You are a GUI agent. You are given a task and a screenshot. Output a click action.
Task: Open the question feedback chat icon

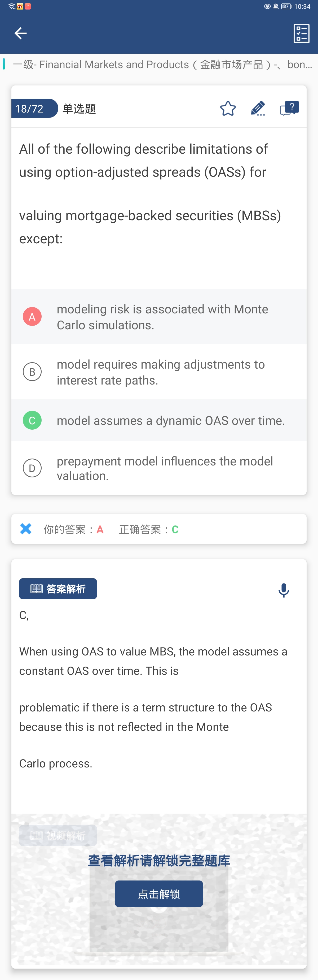pos(289,109)
